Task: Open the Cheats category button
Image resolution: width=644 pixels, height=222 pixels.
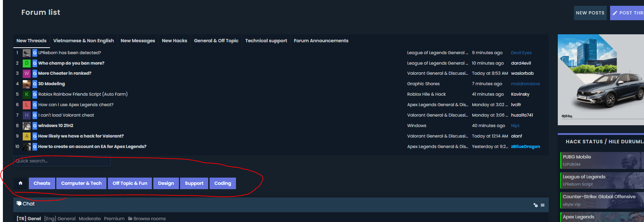Action: point(42,183)
